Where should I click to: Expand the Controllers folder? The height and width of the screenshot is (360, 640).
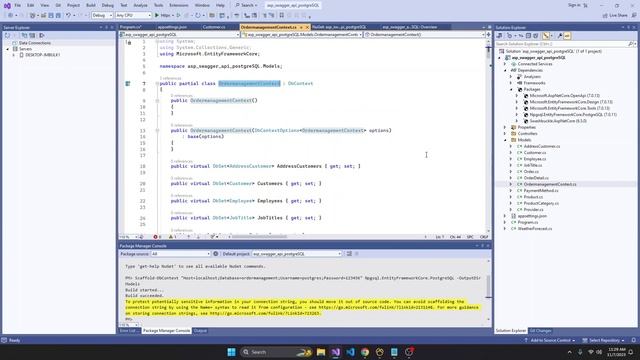click(505, 134)
